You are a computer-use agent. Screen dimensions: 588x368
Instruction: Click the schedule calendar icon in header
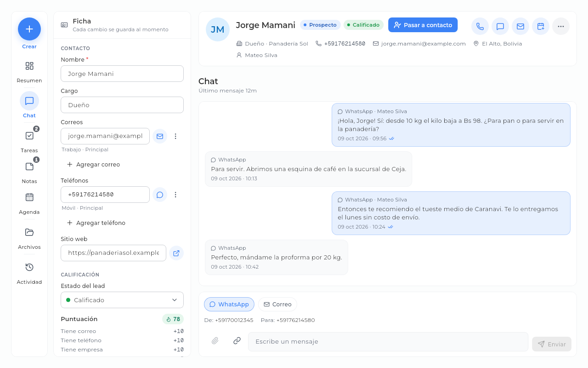click(541, 26)
